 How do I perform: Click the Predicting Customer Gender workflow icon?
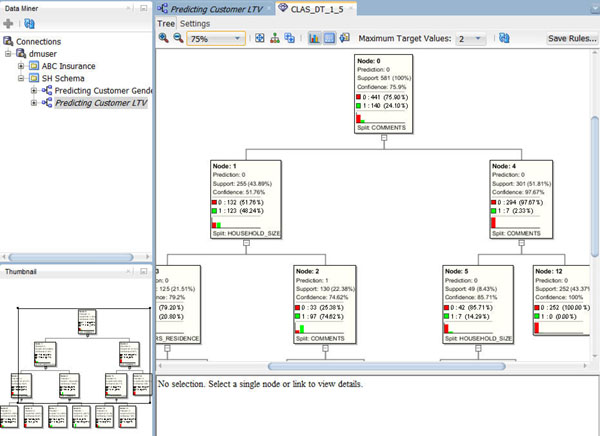pos(47,90)
